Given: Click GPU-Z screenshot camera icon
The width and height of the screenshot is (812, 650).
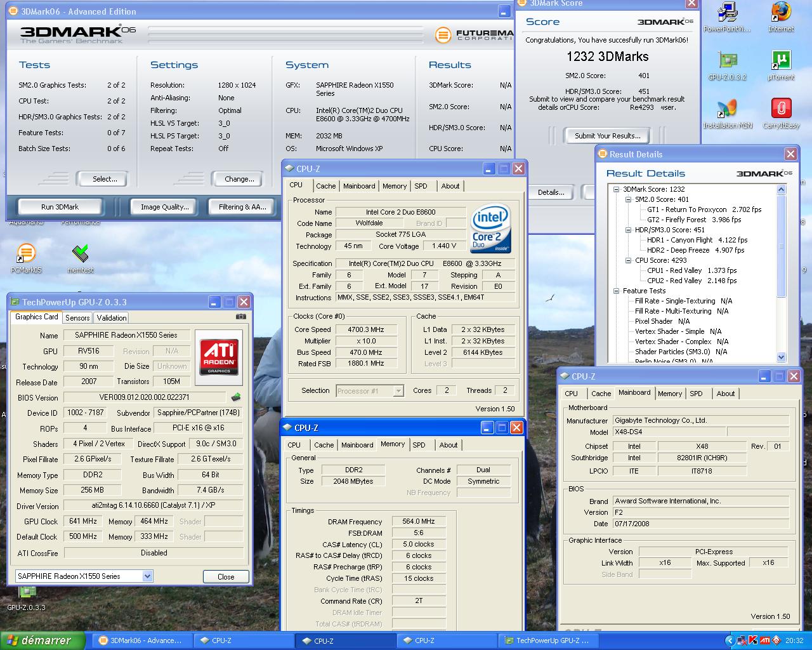Looking at the screenshot, I should pos(241,316).
